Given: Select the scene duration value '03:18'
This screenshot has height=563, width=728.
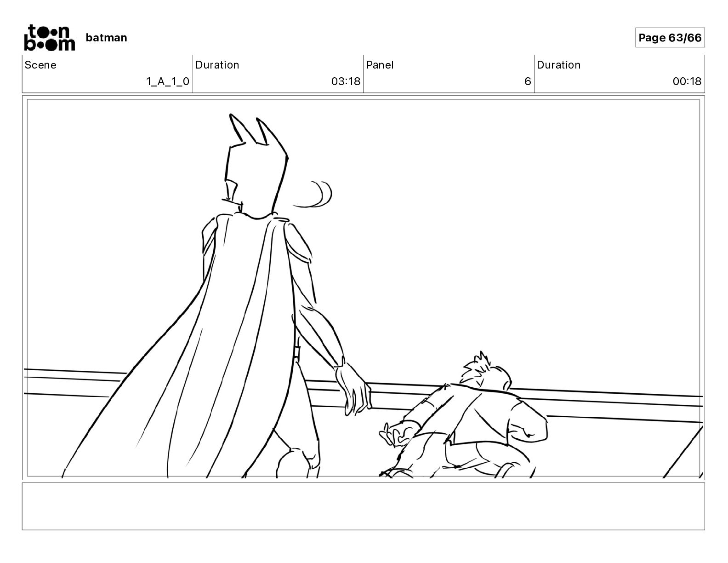Looking at the screenshot, I should tap(346, 81).
